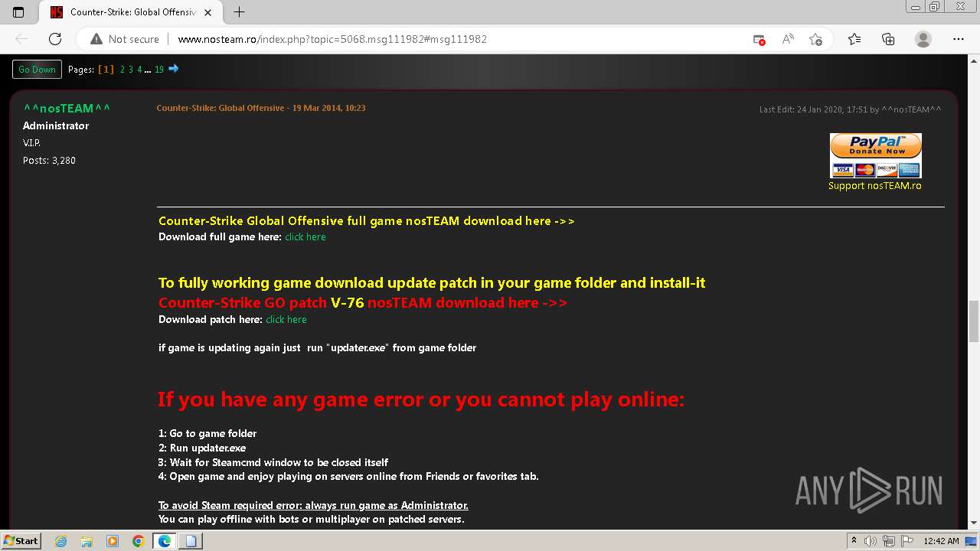Image resolution: width=980 pixels, height=551 pixels.
Task: Click the profile avatar icon
Action: pyautogui.click(x=923, y=39)
